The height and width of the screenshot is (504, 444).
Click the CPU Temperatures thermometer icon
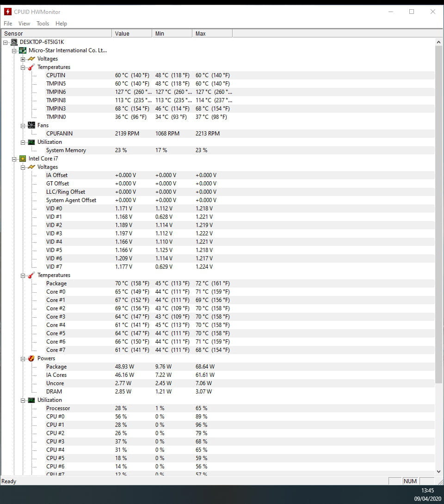pos(31,276)
